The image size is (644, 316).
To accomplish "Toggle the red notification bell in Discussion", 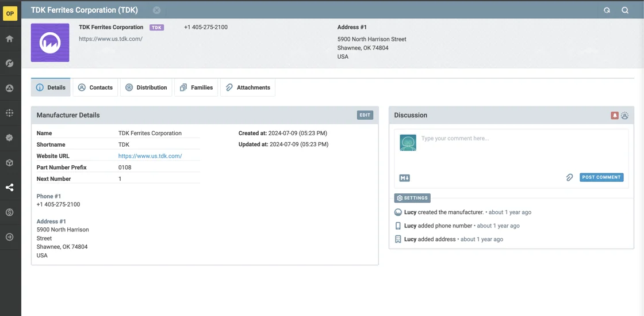I will coord(615,116).
